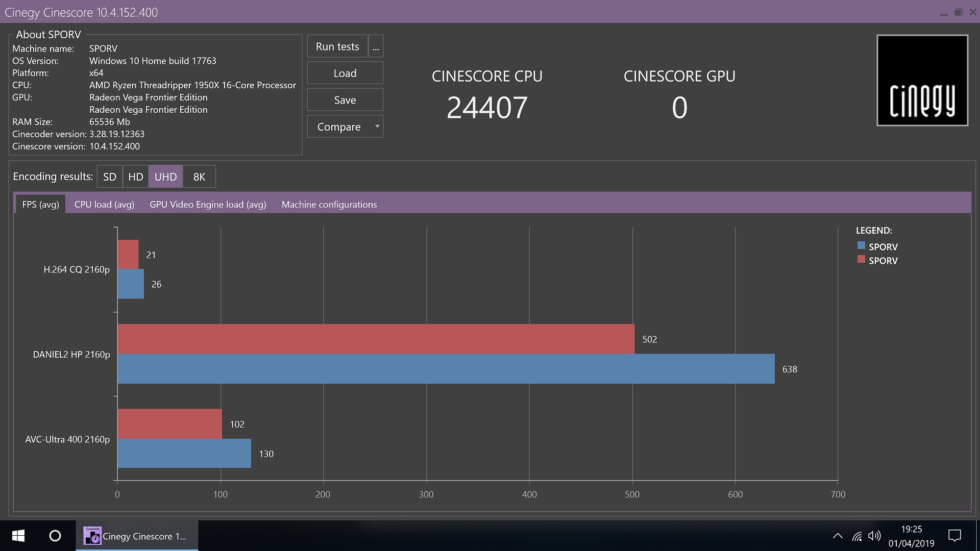Click the RAM size 65536 Mb value
The image size is (980, 551).
tap(109, 121)
